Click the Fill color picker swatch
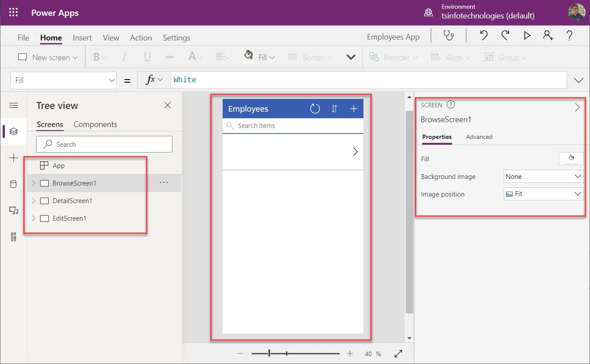Screen dimensions: 590x364 click(571, 158)
